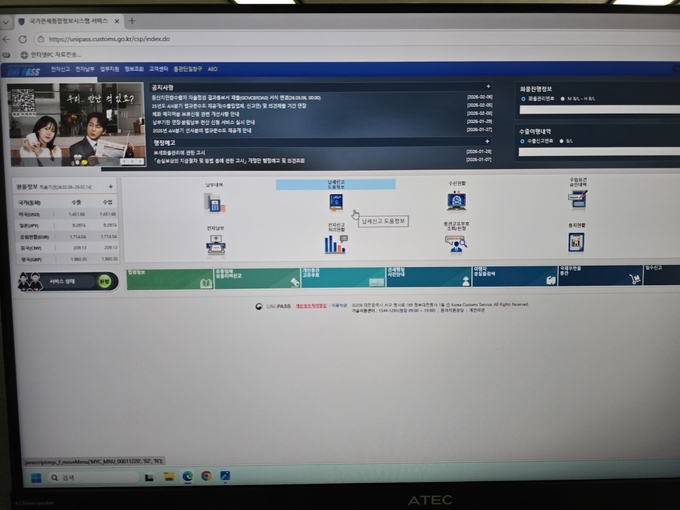
Task: Open the 고객센터 menu item
Action: (x=158, y=69)
